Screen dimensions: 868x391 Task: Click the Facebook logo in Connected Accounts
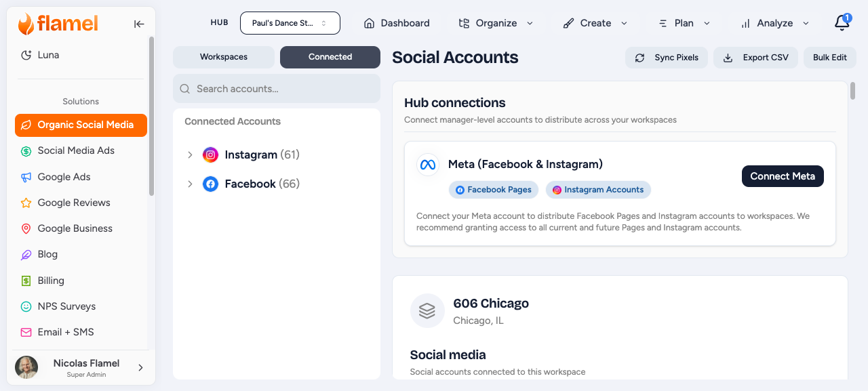[211, 184]
